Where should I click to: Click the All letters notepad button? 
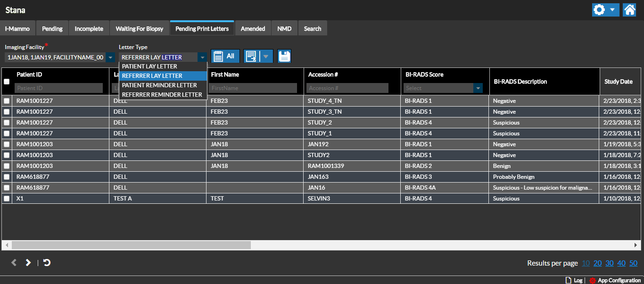coord(225,56)
